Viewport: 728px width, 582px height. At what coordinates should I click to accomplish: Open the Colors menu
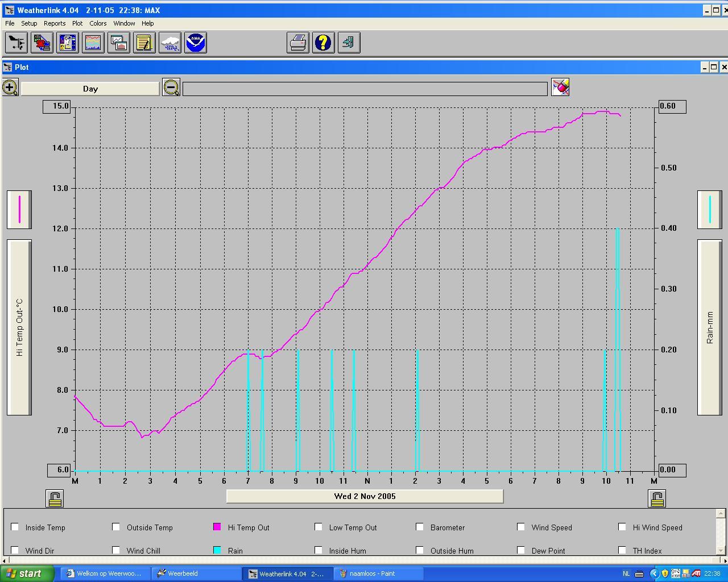pyautogui.click(x=98, y=23)
